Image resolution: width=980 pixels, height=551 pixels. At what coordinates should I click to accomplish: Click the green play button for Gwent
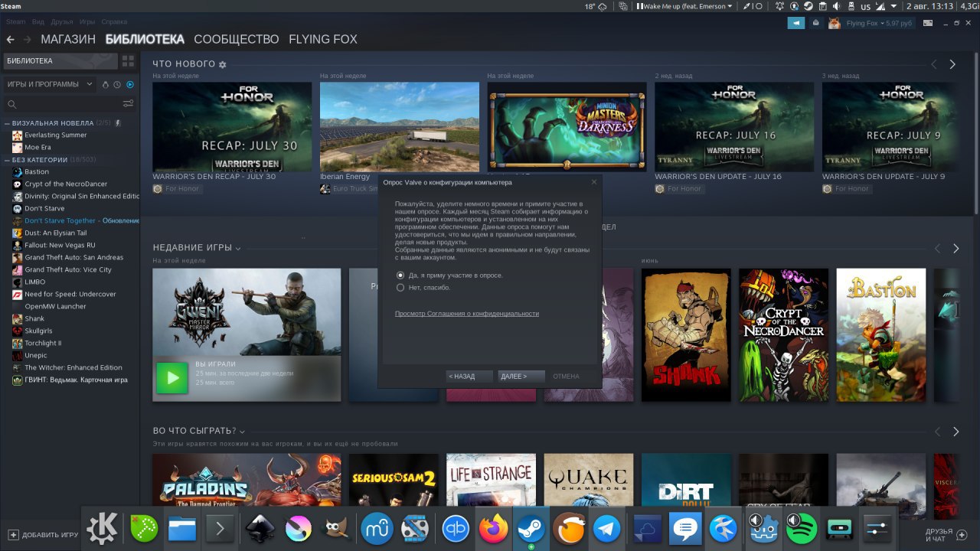[172, 378]
